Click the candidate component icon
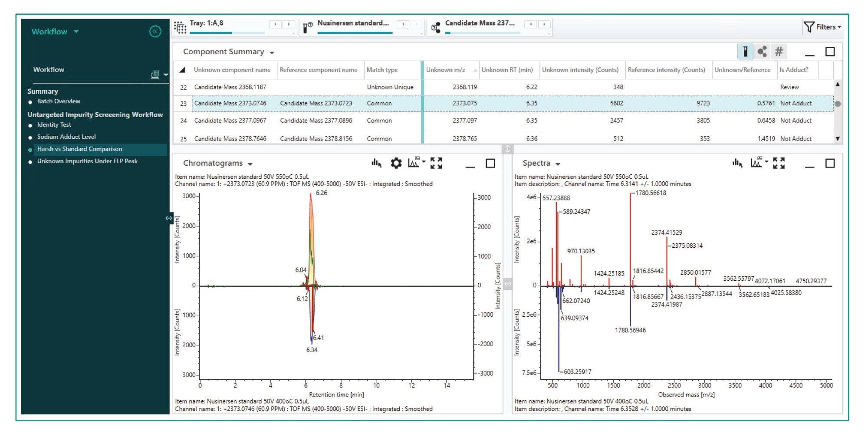 [435, 27]
